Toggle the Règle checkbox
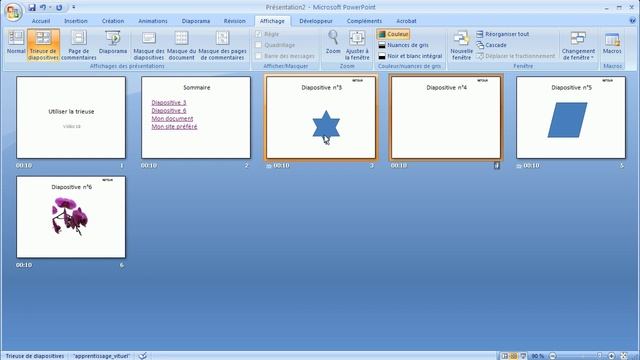 coord(258,34)
